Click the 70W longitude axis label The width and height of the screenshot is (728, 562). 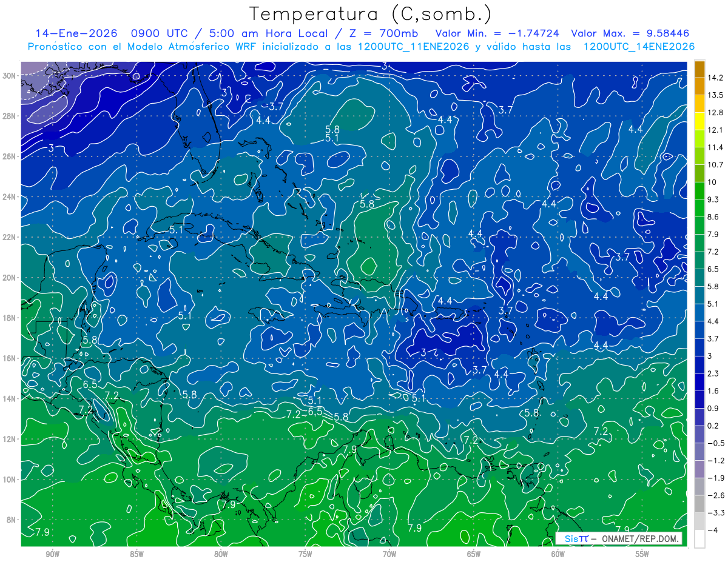tap(389, 554)
